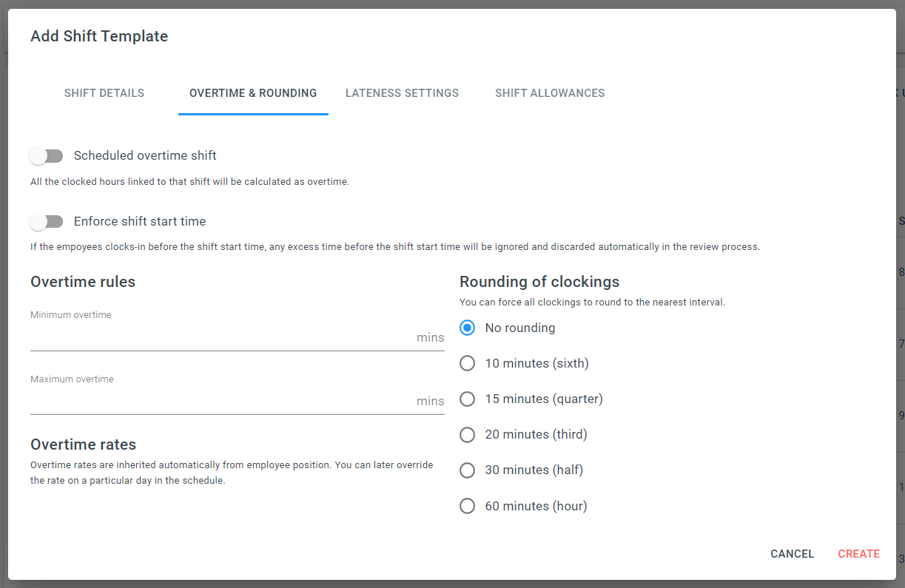
Task: Click the Overtime rates heading
Action: click(84, 445)
